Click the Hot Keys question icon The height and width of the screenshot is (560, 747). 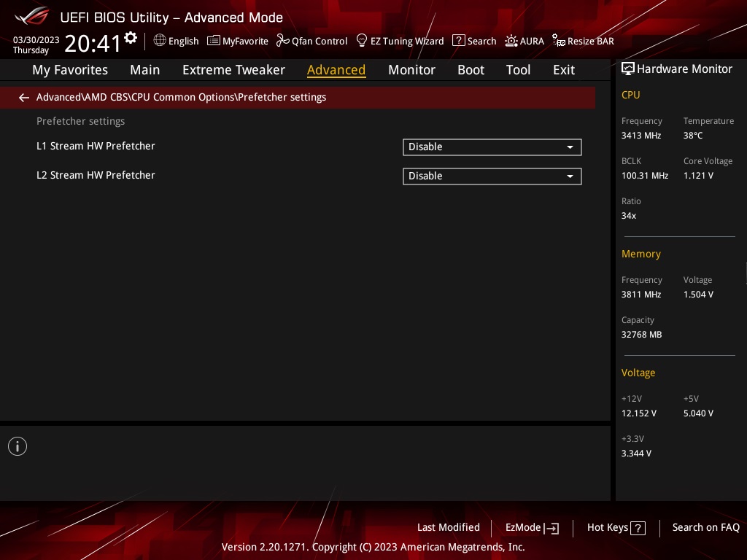(638, 528)
